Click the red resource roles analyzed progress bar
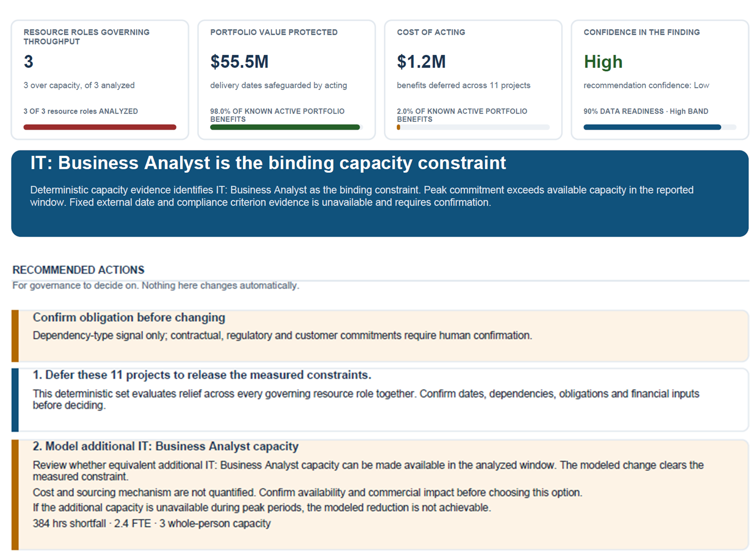The image size is (756, 559). pyautogui.click(x=100, y=127)
